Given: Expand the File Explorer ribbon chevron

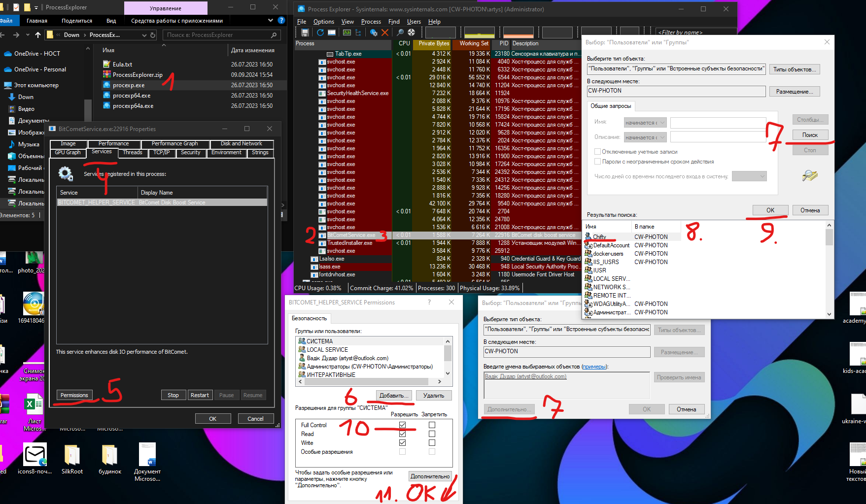Looking at the screenshot, I should coord(270,21).
